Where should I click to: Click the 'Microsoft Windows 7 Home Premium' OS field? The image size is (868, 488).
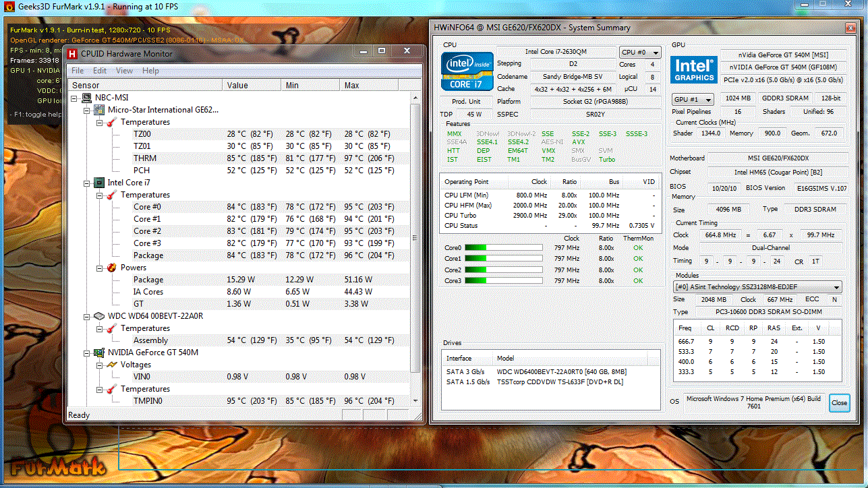coord(754,402)
